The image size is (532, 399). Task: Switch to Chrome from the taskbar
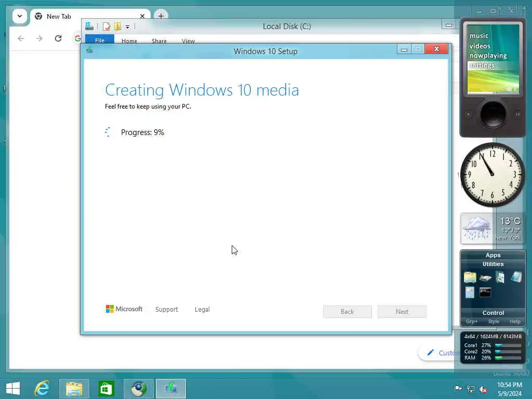138,389
